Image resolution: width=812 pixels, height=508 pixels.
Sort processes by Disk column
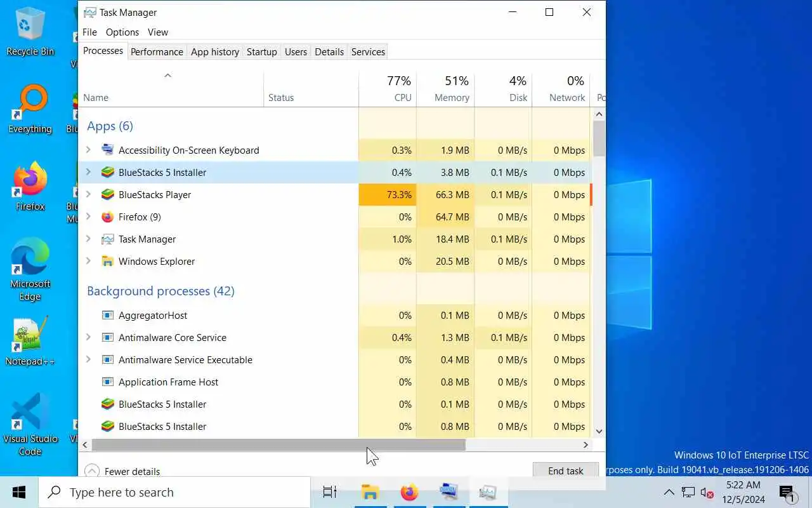click(503, 89)
